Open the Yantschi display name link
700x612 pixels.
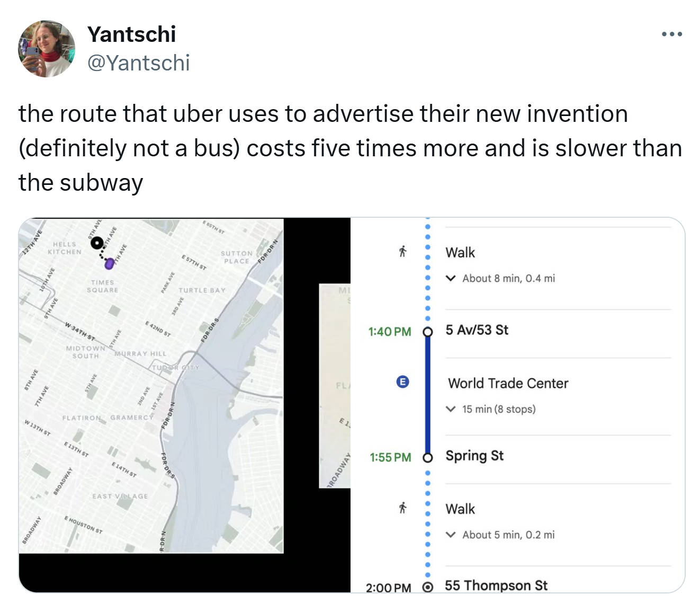[132, 34]
